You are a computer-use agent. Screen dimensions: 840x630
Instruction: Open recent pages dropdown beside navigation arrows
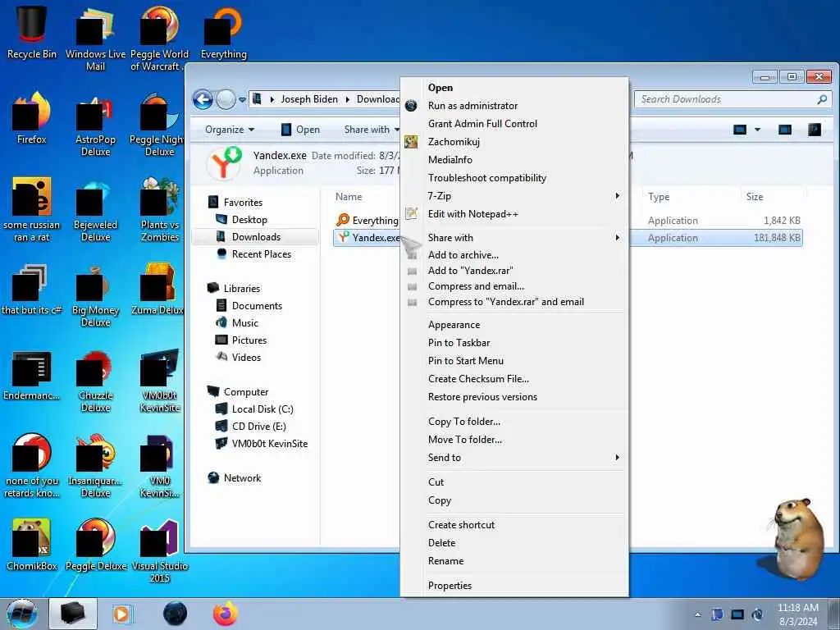tap(242, 99)
